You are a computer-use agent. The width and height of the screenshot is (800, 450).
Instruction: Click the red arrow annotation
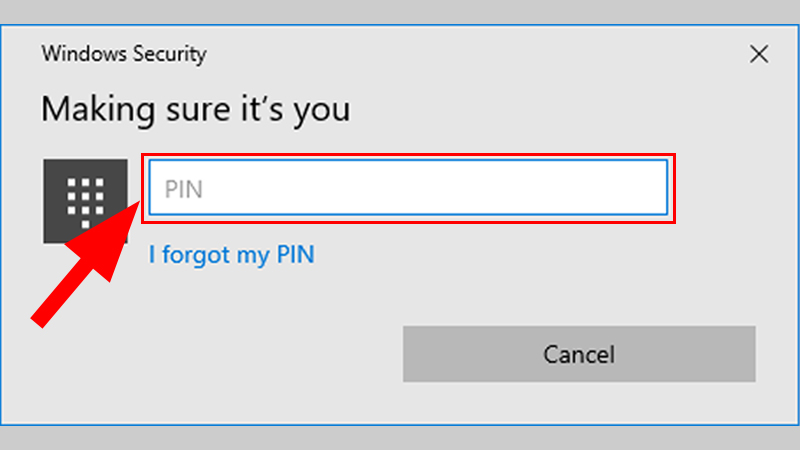click(x=85, y=269)
